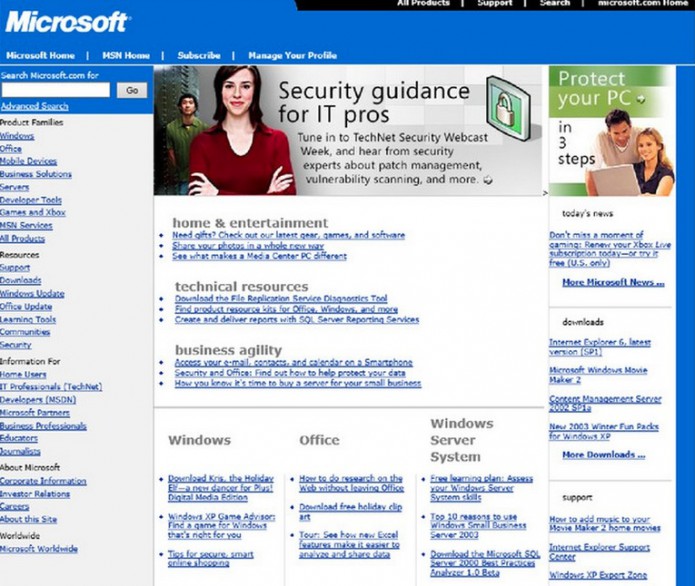Go to MSN Home in navigation bar

click(124, 55)
